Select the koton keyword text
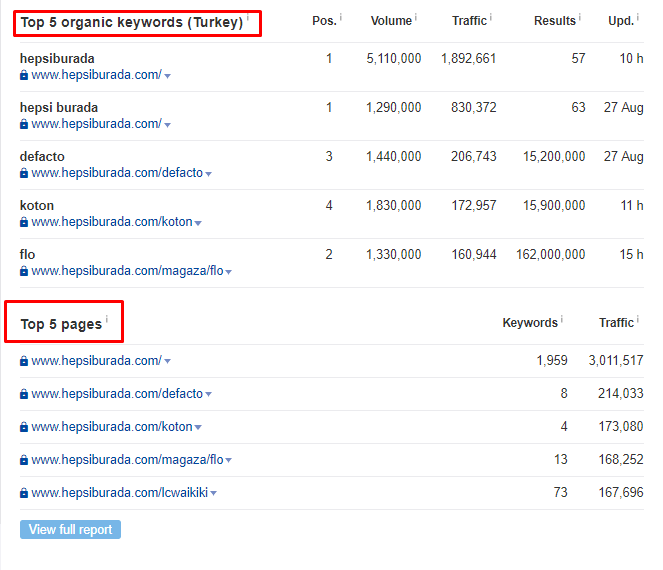The image size is (663, 570). tap(37, 206)
